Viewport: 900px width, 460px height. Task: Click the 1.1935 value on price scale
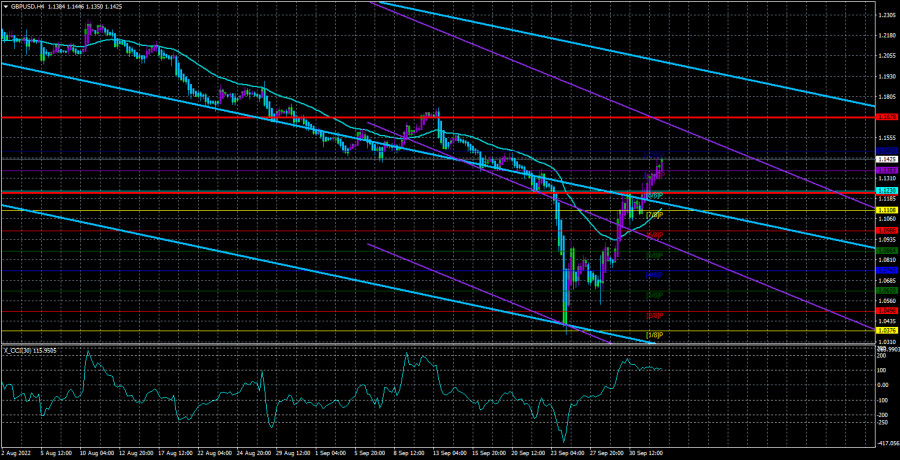885,76
